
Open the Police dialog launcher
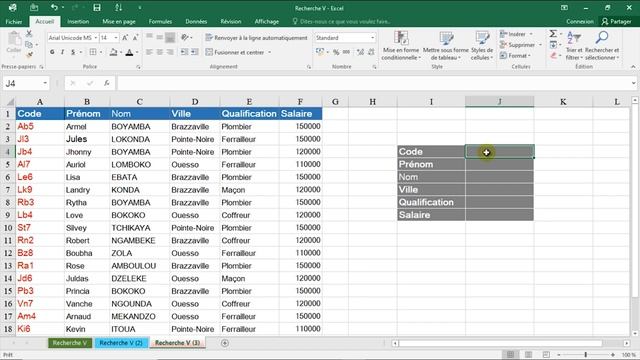point(138,67)
